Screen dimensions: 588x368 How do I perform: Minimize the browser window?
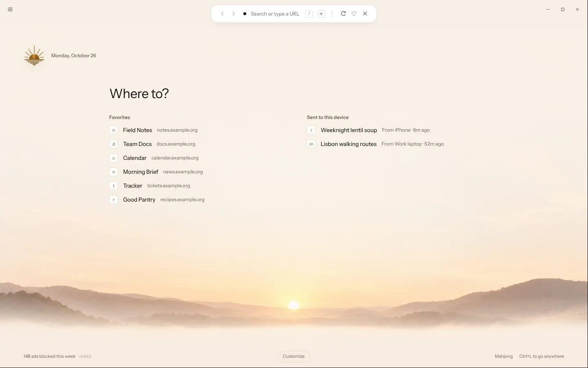[548, 9]
